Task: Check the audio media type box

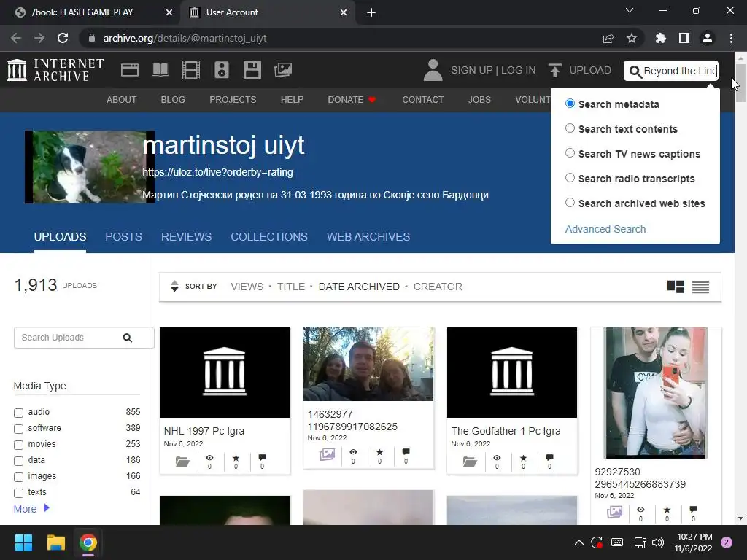Action: (18, 413)
